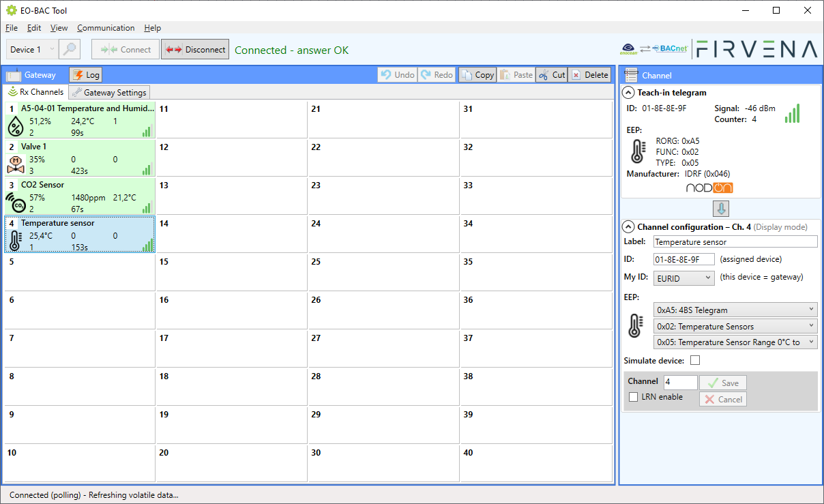Select empty channel 28 cell

(x=384, y=387)
